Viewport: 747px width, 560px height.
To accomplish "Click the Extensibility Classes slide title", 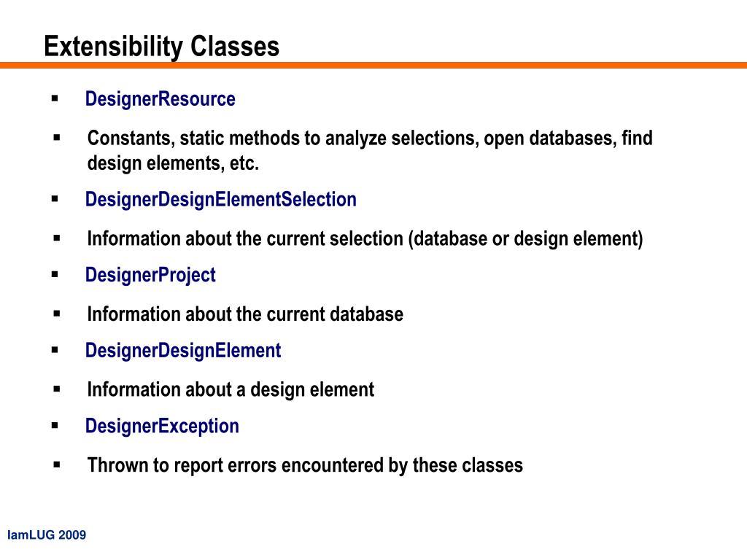I will click(x=161, y=47).
